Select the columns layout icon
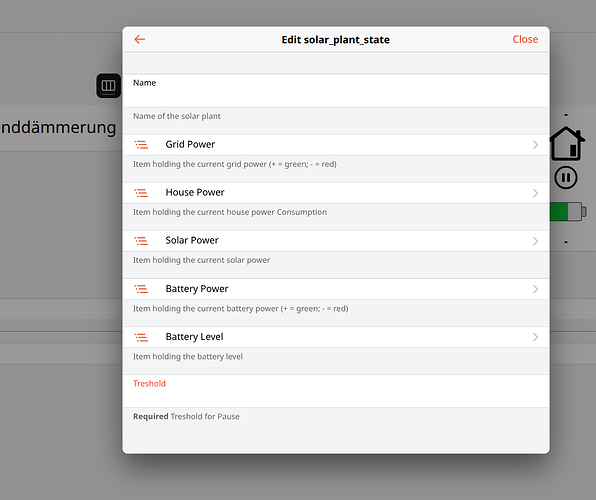The width and height of the screenshot is (596, 500). (x=108, y=86)
